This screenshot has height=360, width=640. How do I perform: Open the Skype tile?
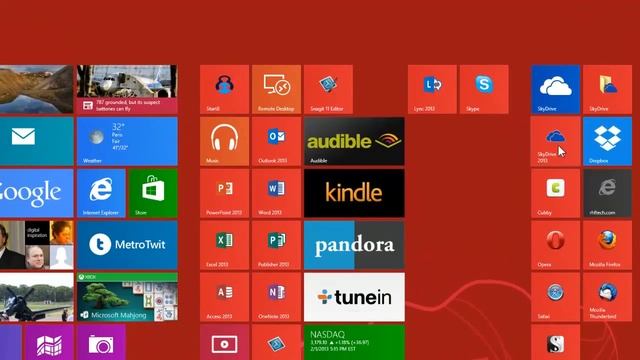[484, 89]
